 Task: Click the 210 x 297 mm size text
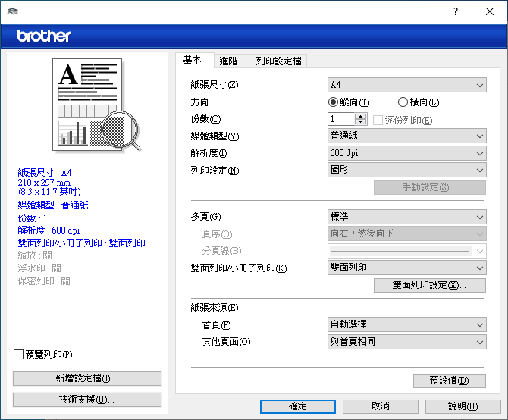[x=44, y=182]
